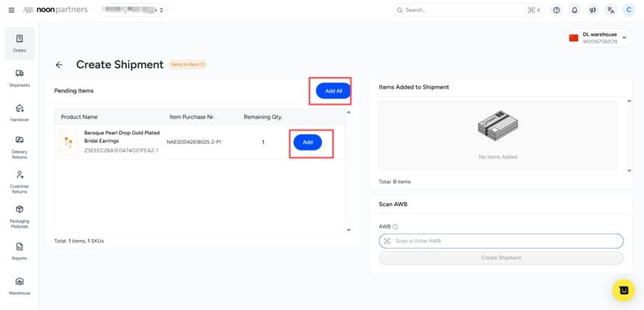Open the store selector dropdown
Viewport: 644px width, 310px height.
(134, 10)
